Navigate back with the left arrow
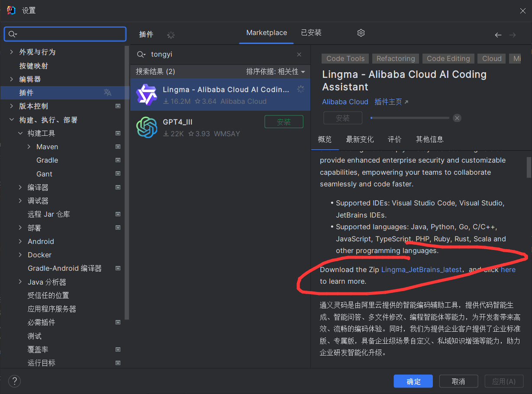The height and width of the screenshot is (394, 532). point(498,35)
